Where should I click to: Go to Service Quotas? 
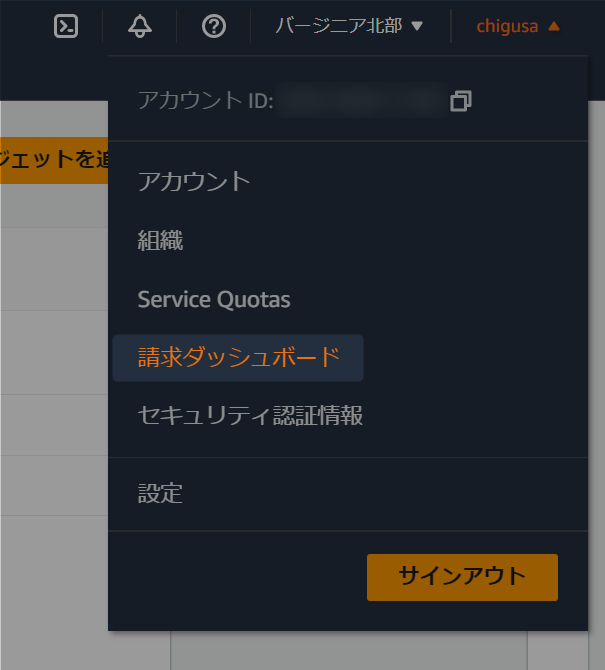[214, 300]
